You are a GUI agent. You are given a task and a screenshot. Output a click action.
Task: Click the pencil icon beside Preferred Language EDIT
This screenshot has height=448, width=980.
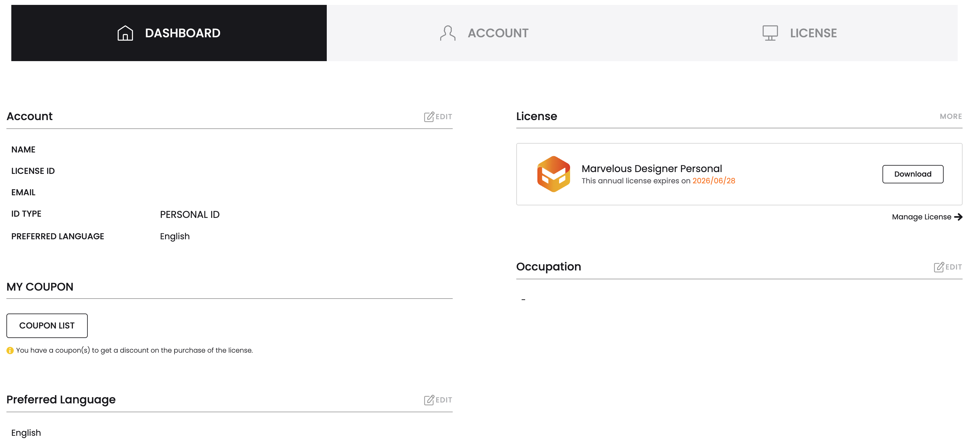coord(429,400)
